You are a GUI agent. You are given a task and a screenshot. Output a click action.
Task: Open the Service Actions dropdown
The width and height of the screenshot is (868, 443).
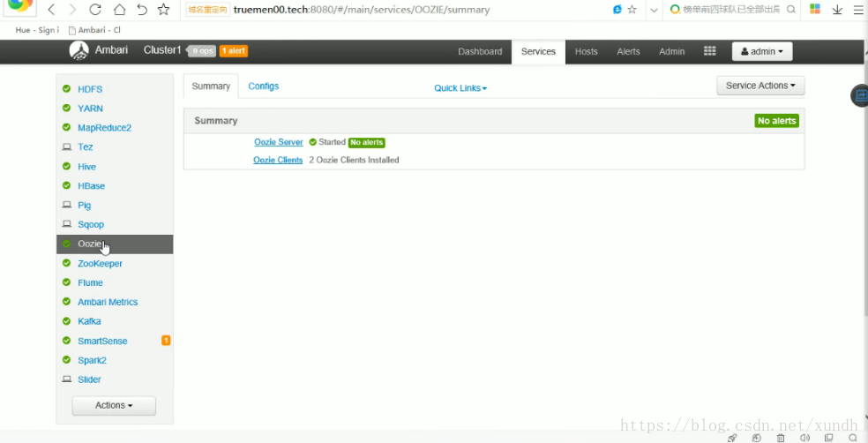[760, 86]
